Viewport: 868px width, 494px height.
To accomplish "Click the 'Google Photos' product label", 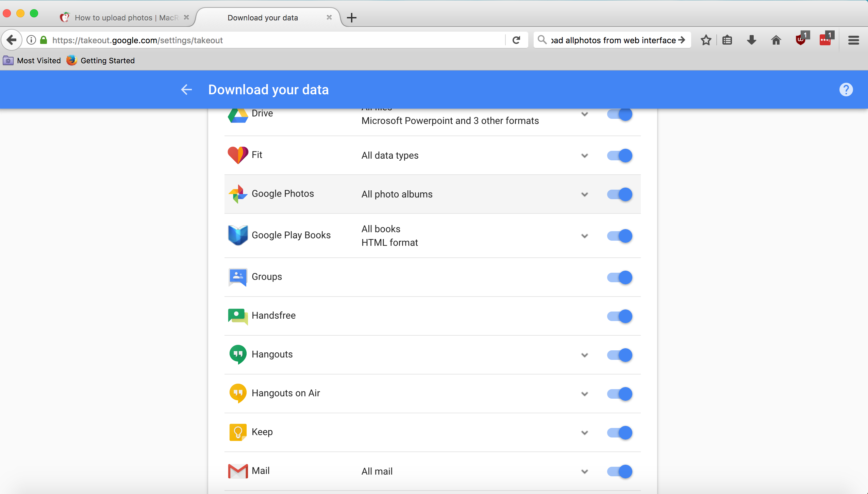I will tap(283, 194).
